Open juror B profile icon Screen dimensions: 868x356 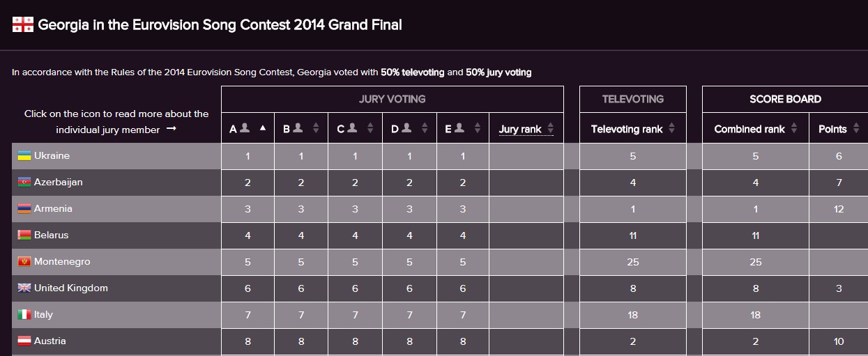click(x=298, y=127)
